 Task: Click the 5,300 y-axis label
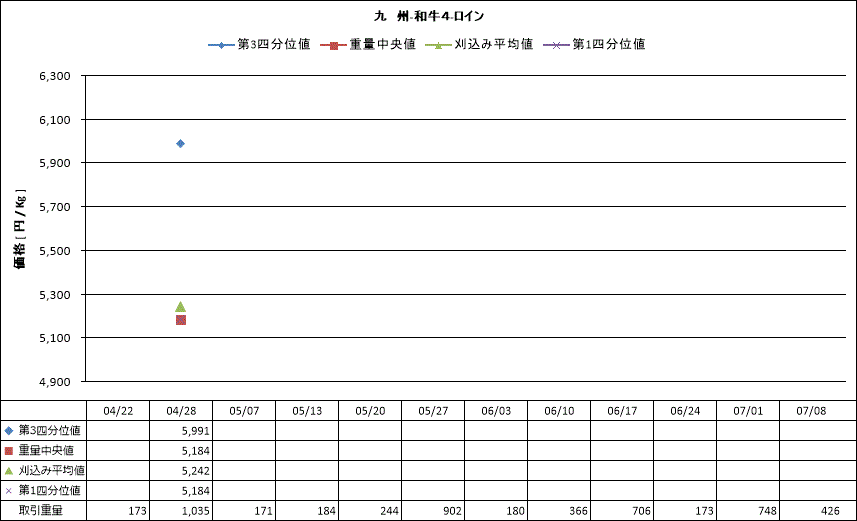(55, 295)
